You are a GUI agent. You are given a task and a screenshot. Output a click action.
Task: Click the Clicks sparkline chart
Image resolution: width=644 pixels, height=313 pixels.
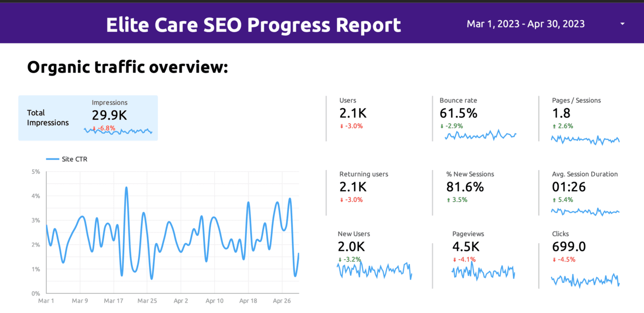(585, 280)
